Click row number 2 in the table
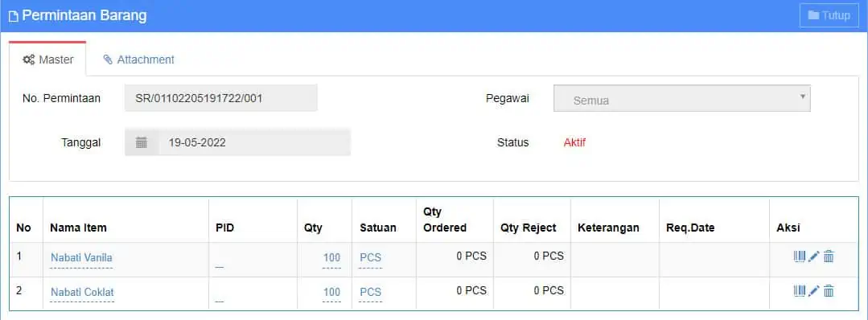868x320 pixels. coord(19,290)
